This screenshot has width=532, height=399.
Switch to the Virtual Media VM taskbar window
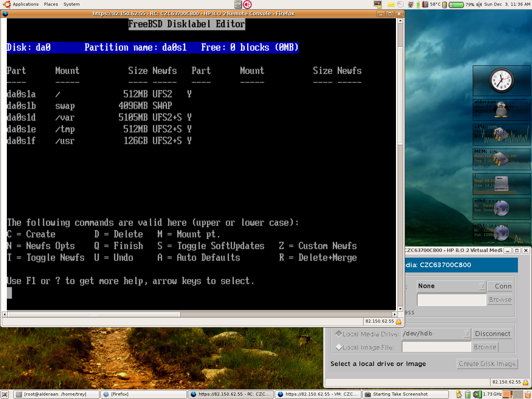coord(318,394)
